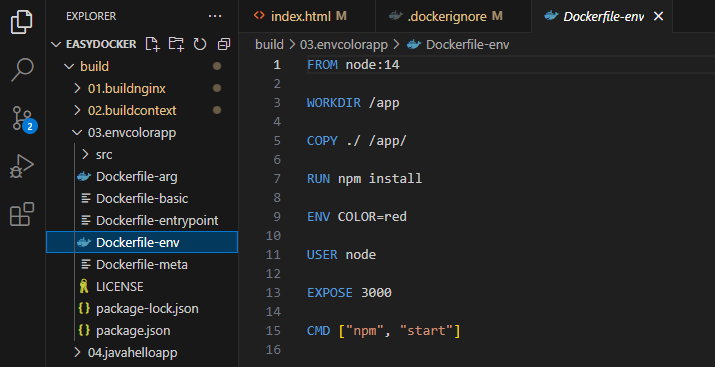Open Dockerfile-arg from the file tree
The width and height of the screenshot is (715, 367).
click(137, 176)
